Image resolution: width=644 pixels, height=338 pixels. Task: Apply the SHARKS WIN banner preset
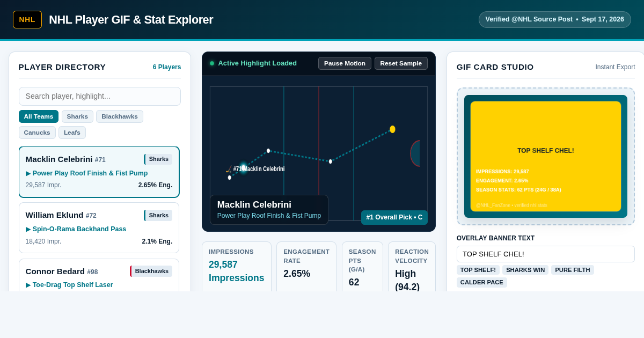click(525, 270)
